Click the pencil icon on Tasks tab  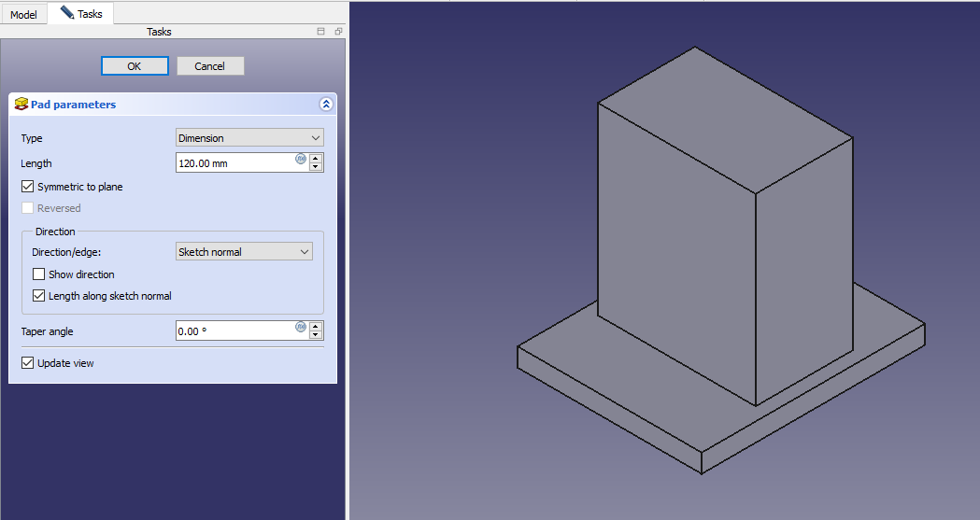click(67, 13)
